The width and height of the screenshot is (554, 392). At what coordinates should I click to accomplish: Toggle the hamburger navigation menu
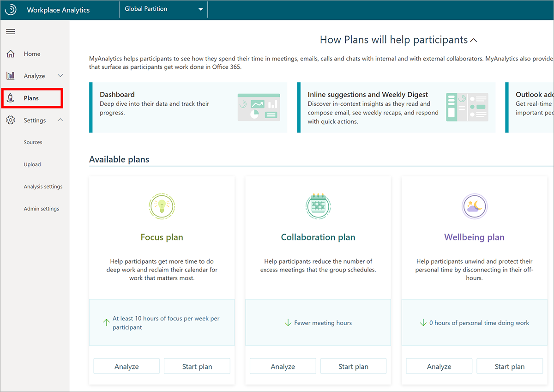click(11, 31)
